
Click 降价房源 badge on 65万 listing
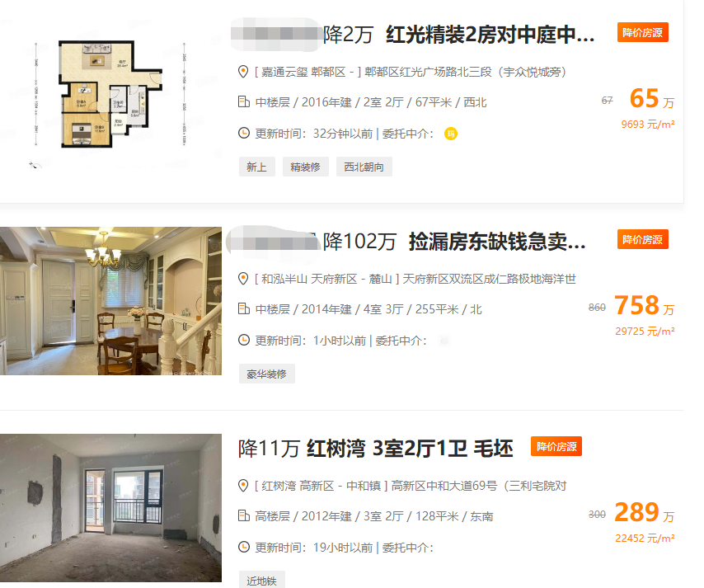(642, 32)
